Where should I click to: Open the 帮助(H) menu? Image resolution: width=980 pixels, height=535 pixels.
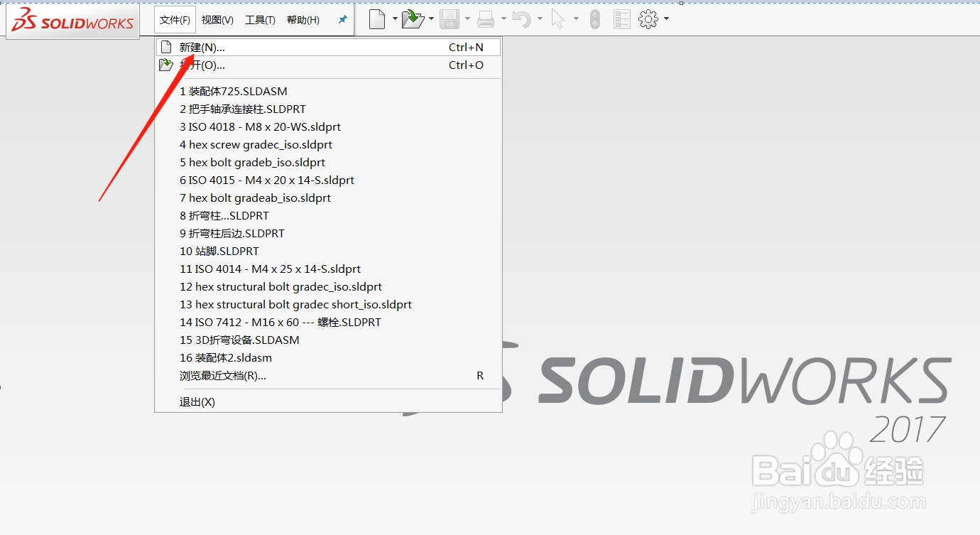[303, 20]
